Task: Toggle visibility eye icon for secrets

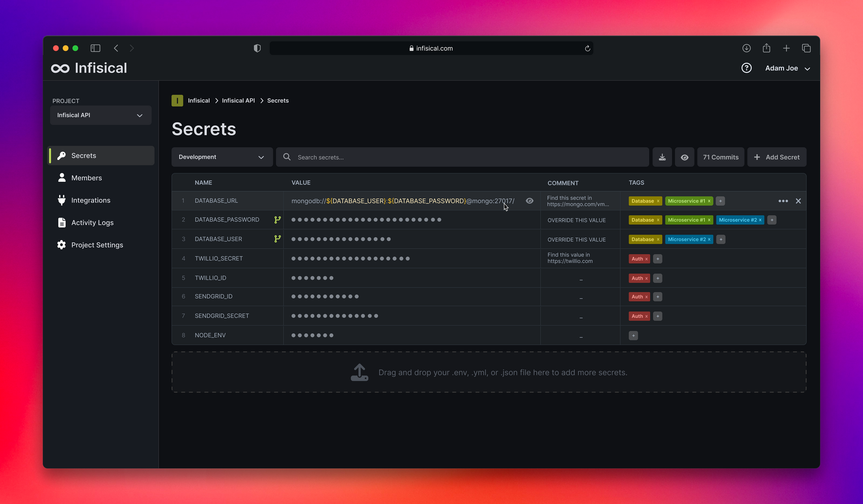Action: click(683, 157)
